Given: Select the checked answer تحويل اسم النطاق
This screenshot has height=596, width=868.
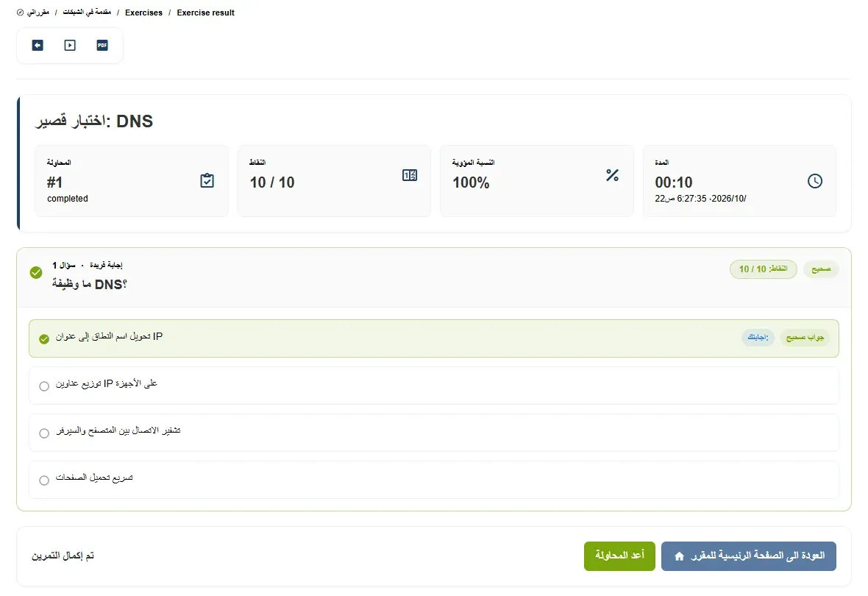Looking at the screenshot, I should pyautogui.click(x=434, y=338).
